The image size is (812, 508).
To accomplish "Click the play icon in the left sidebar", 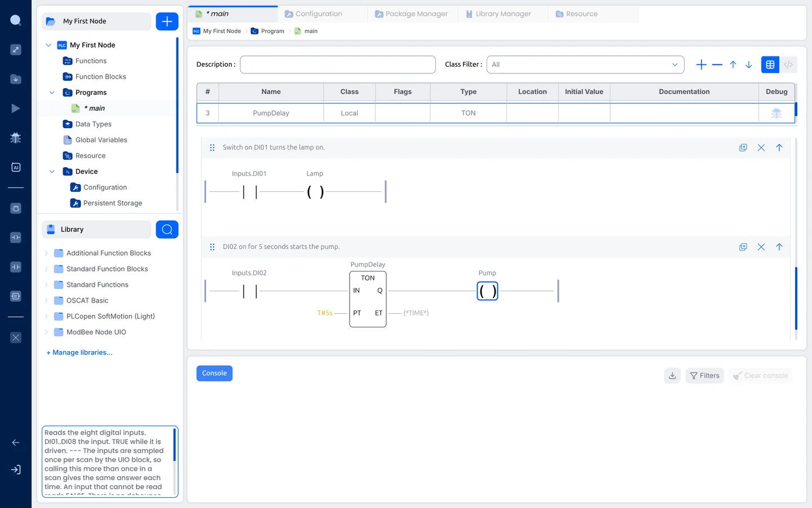I will 16,108.
